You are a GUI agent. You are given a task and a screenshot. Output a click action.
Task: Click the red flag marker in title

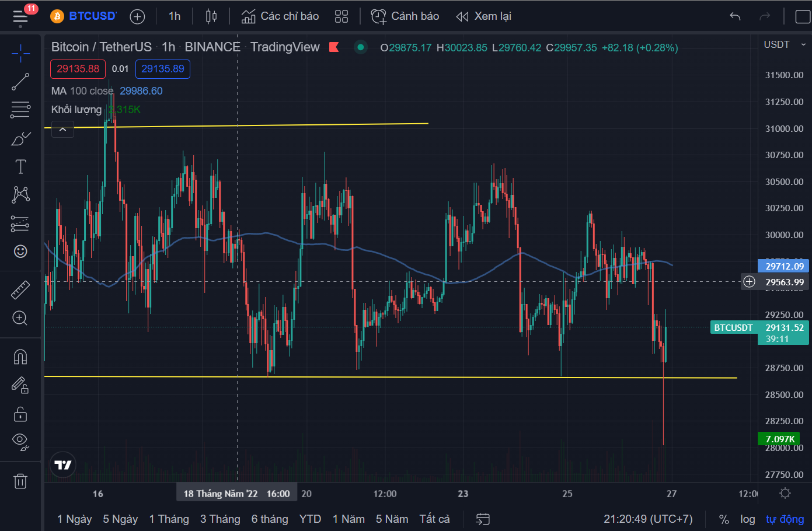tap(334, 47)
